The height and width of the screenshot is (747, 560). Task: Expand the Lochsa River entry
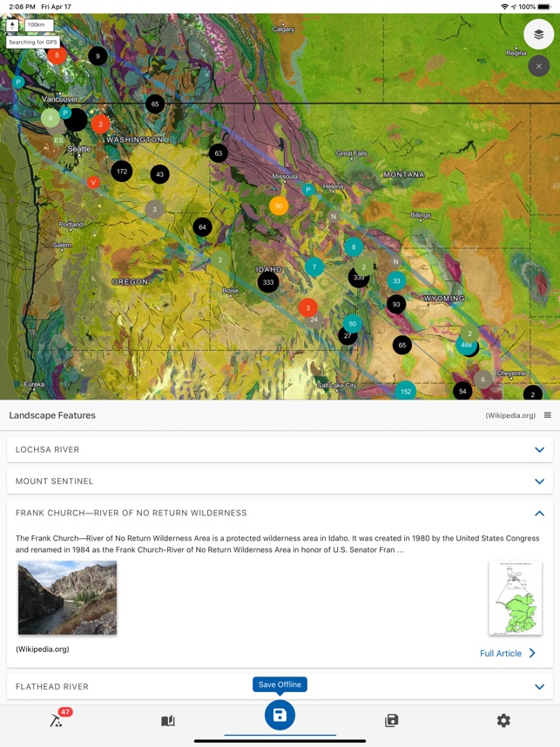pos(280,449)
